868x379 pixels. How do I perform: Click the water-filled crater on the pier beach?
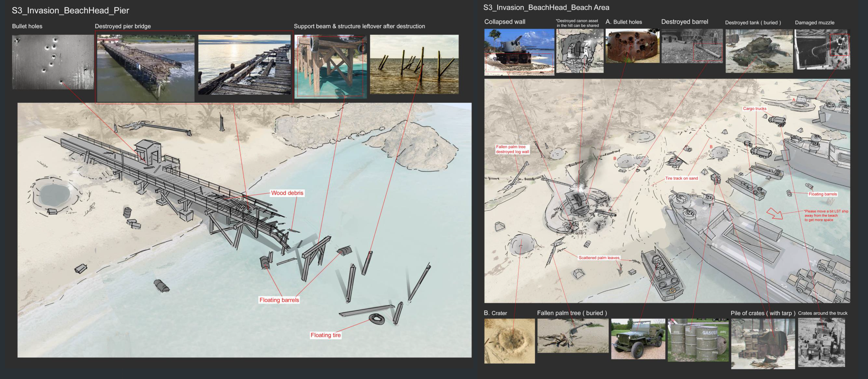pos(54,195)
